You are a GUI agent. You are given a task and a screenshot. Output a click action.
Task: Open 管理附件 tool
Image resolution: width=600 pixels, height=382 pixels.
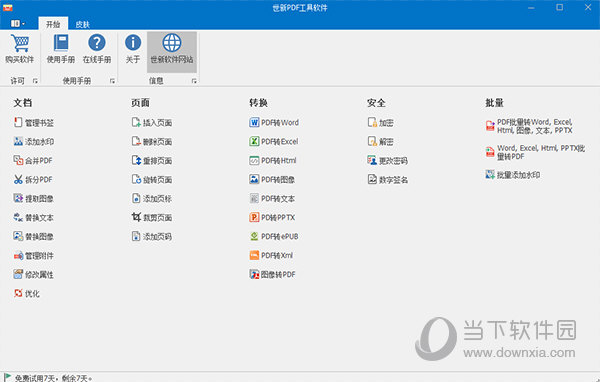(x=34, y=255)
